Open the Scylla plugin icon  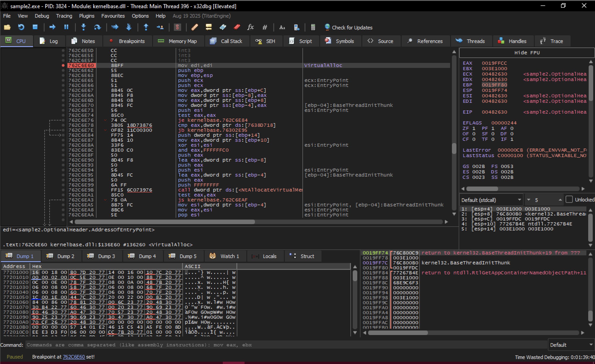(178, 27)
